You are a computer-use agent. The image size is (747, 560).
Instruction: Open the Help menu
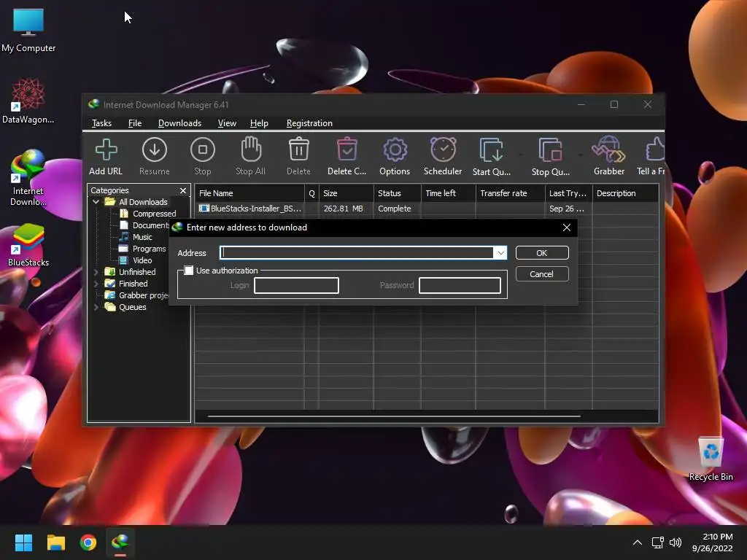point(259,122)
